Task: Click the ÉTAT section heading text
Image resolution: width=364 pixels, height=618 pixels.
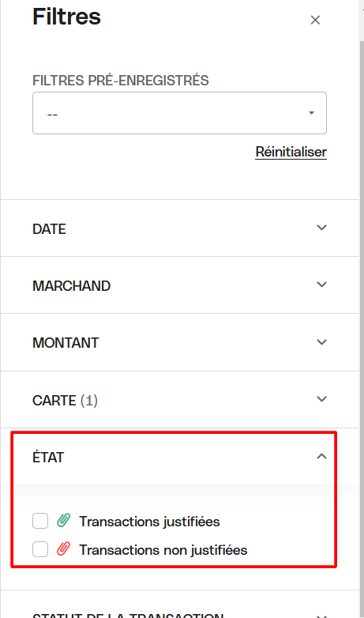Action: [x=48, y=458]
